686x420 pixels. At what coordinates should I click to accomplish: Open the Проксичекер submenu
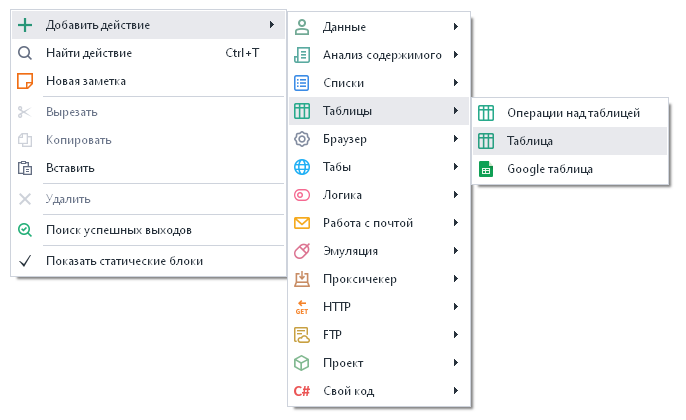point(358,278)
